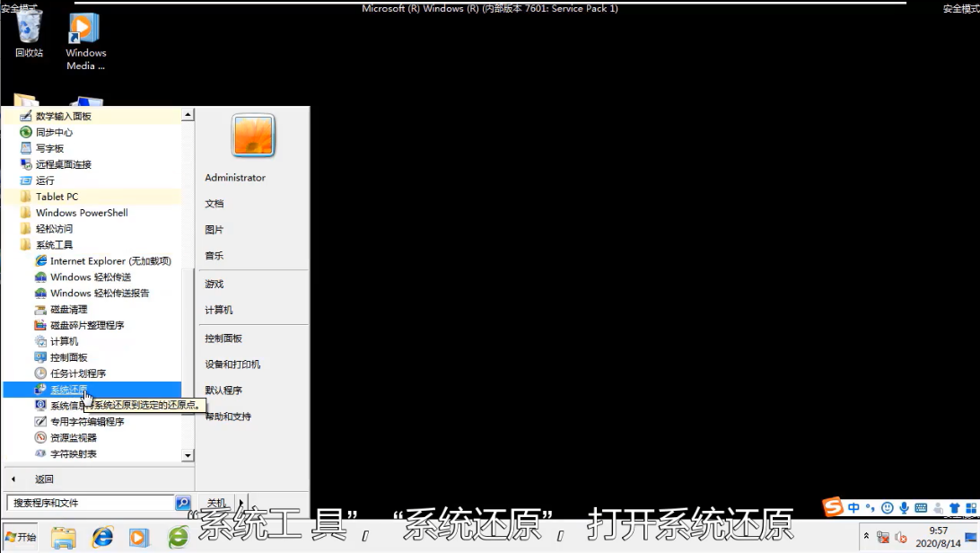The image size is (980, 553).
Task: Open 资源监视器
Action: [92, 438]
